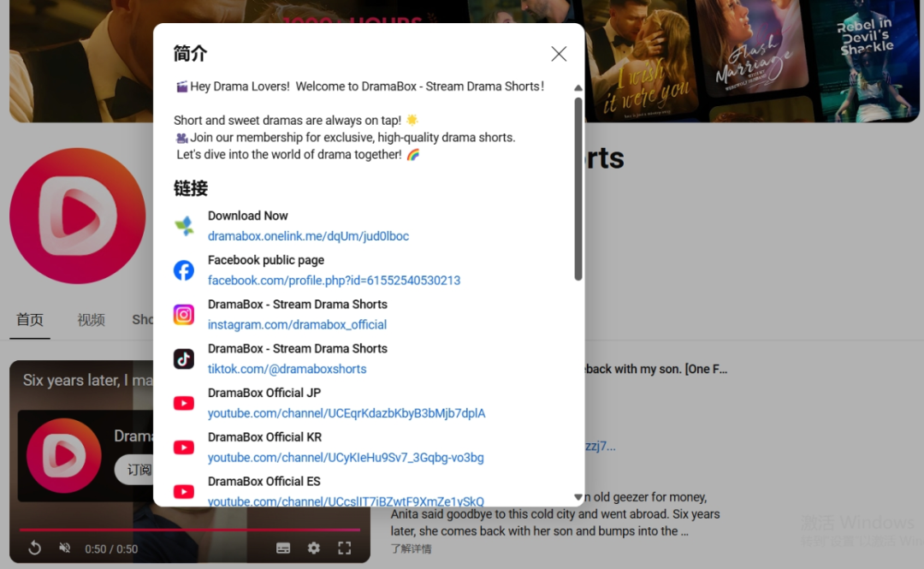Screen dimensions: 924x569
Task: Click the 订阅 subscribe button in player
Action: tap(134, 470)
